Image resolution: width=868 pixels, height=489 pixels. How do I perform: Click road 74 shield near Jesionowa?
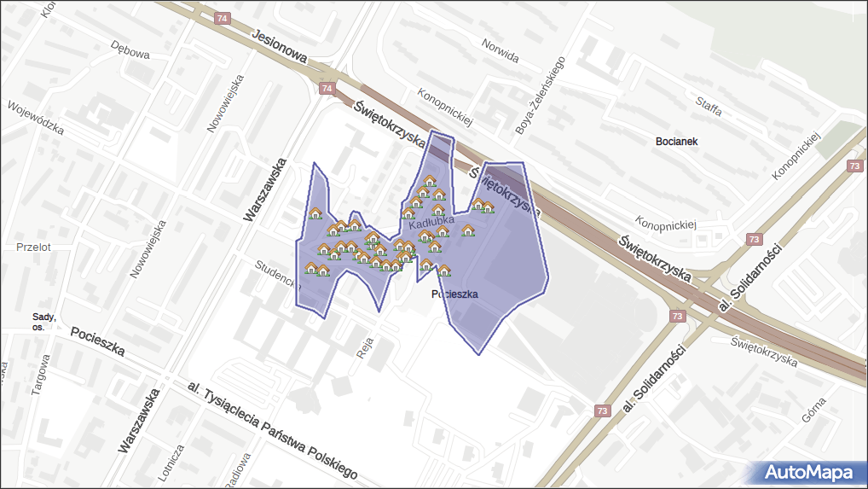point(223,18)
